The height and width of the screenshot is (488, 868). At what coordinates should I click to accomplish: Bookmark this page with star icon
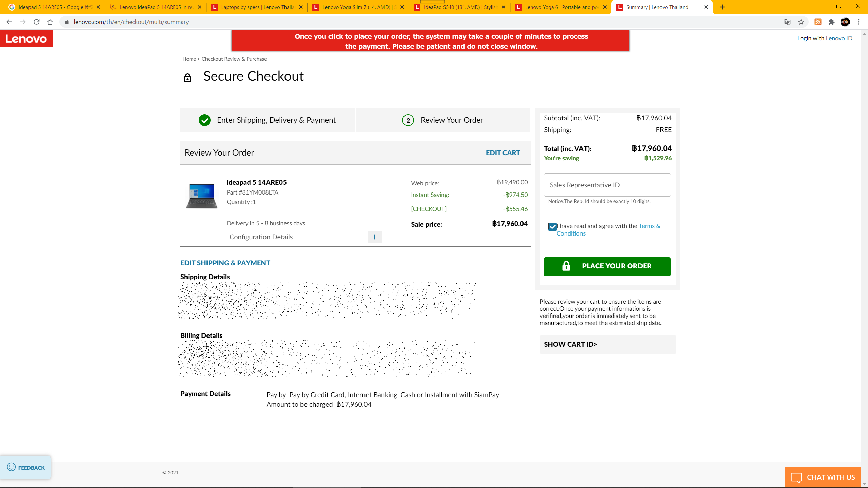[801, 22]
